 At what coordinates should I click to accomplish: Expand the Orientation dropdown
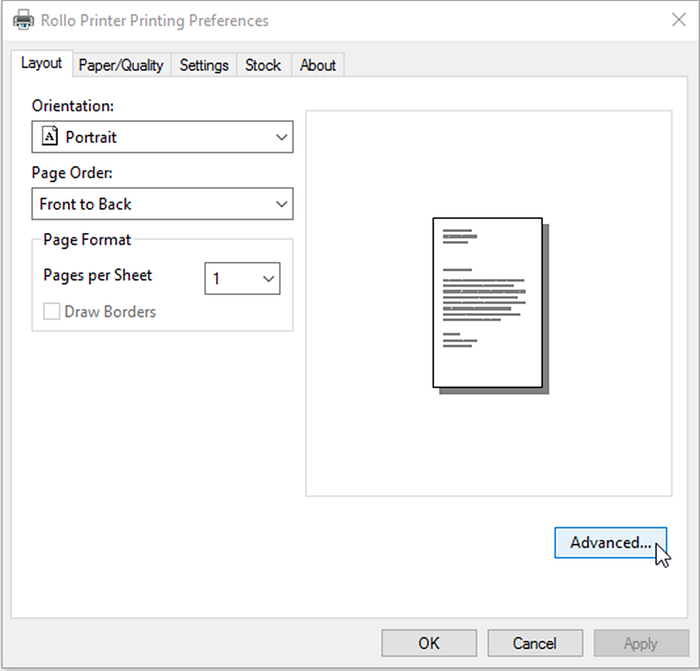click(162, 137)
